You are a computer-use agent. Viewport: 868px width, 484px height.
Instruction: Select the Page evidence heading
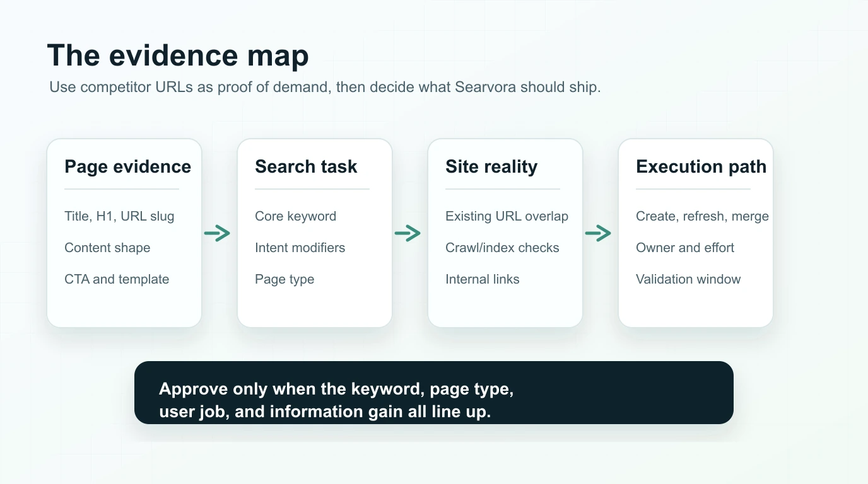coord(127,166)
